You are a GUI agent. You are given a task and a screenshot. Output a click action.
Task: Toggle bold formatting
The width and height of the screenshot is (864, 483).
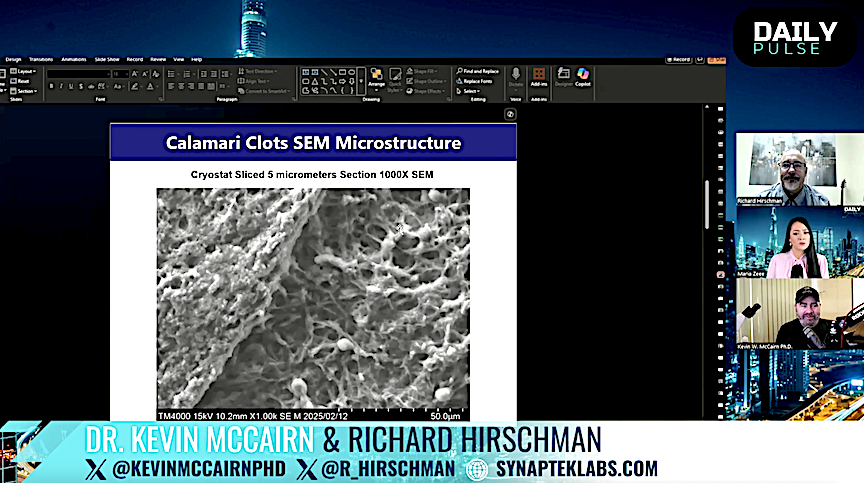tap(51, 87)
